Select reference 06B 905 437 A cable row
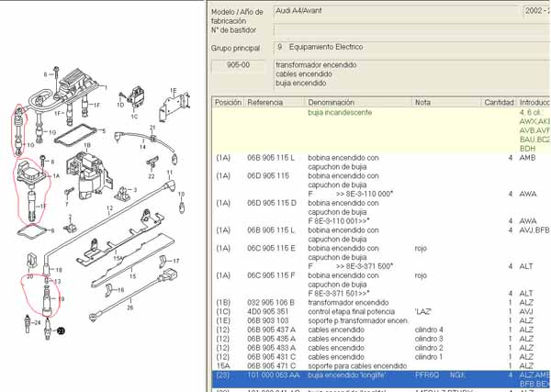 381,330
